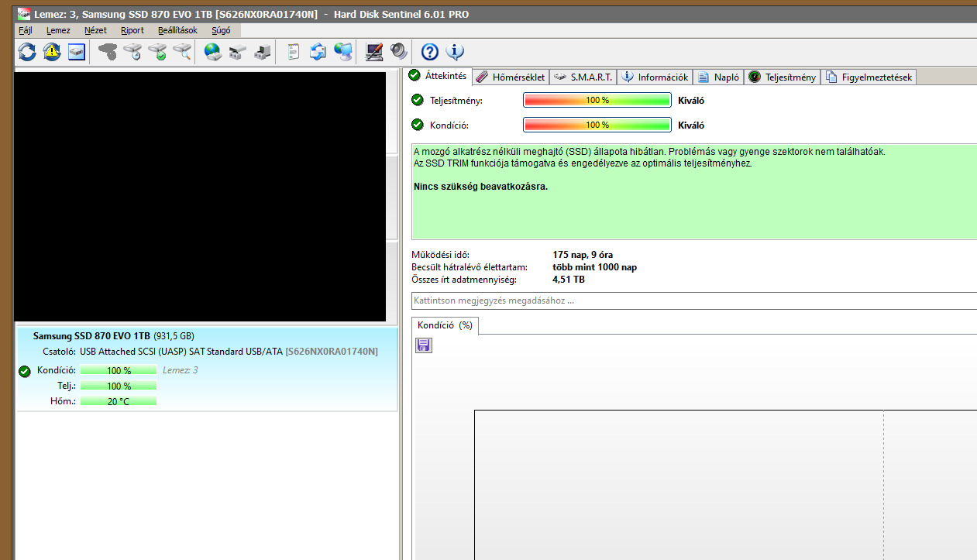977x560 pixels.
Task: Click the blue-framed disk drive toolbar icon
Action: 76,52
